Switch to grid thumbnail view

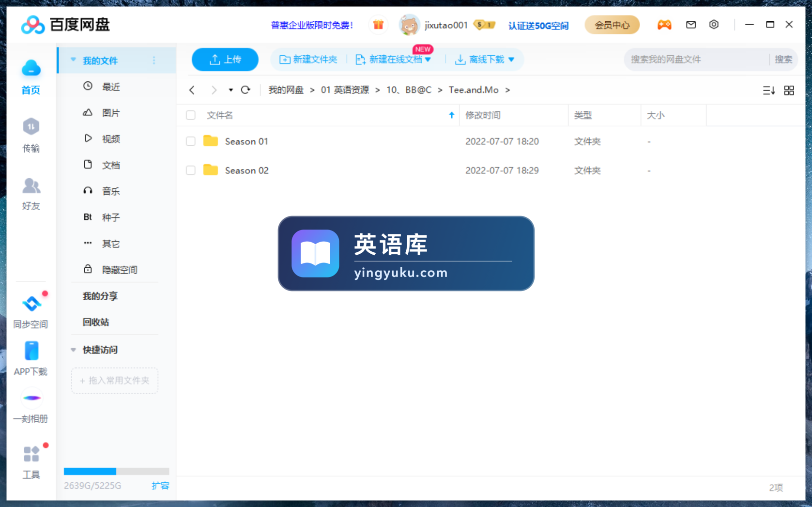789,91
